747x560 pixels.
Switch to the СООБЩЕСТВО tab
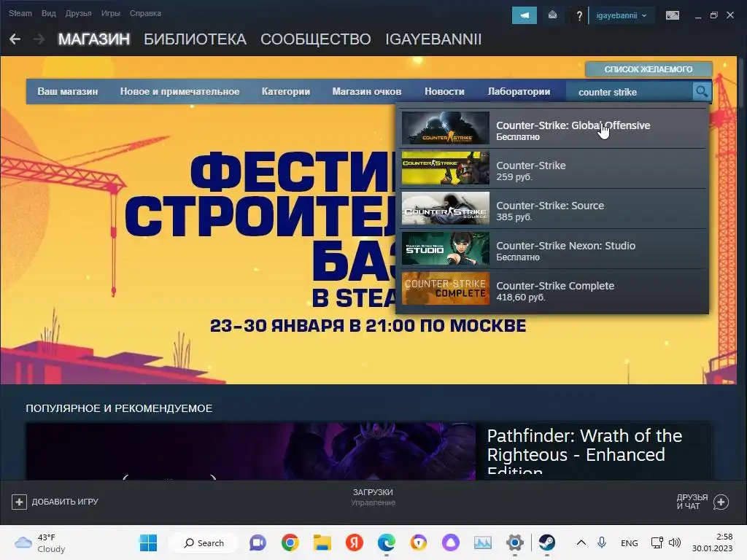tap(316, 39)
